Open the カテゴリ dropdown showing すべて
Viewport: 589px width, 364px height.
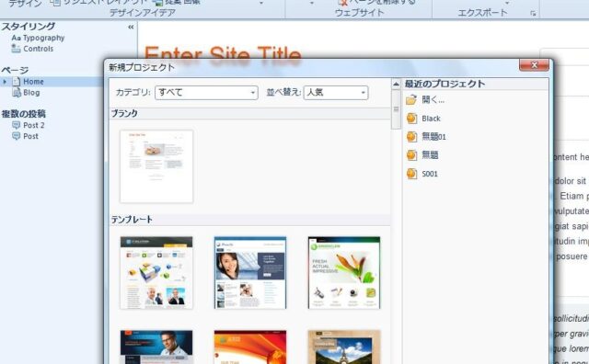click(206, 92)
